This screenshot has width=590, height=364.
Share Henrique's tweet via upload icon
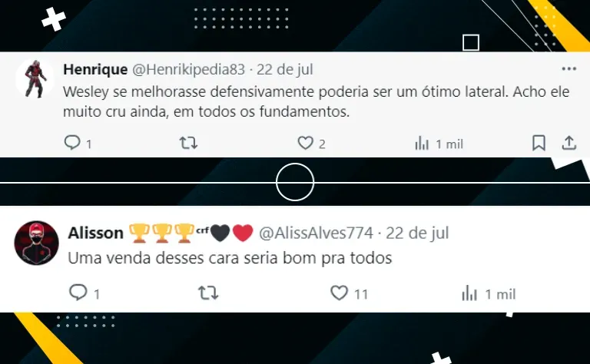pyautogui.click(x=569, y=143)
